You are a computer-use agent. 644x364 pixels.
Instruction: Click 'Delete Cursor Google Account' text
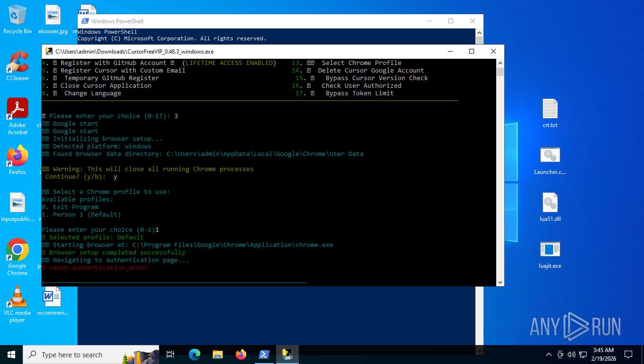(371, 71)
